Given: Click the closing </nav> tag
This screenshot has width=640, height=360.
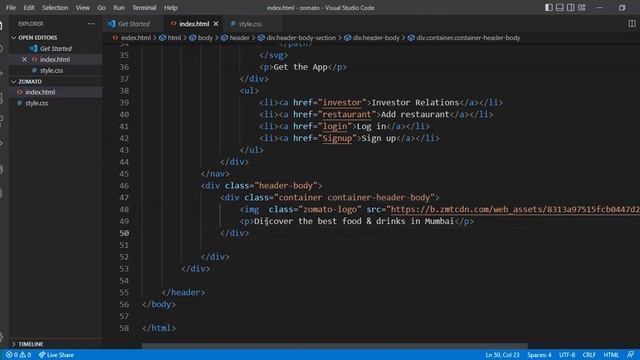Looking at the screenshot, I should 215,174.
